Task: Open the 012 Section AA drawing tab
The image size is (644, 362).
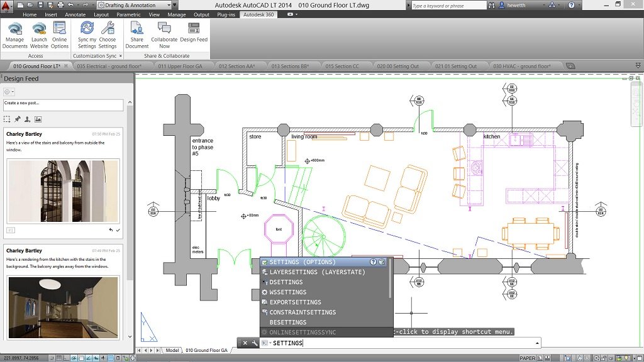Action: coord(236,66)
